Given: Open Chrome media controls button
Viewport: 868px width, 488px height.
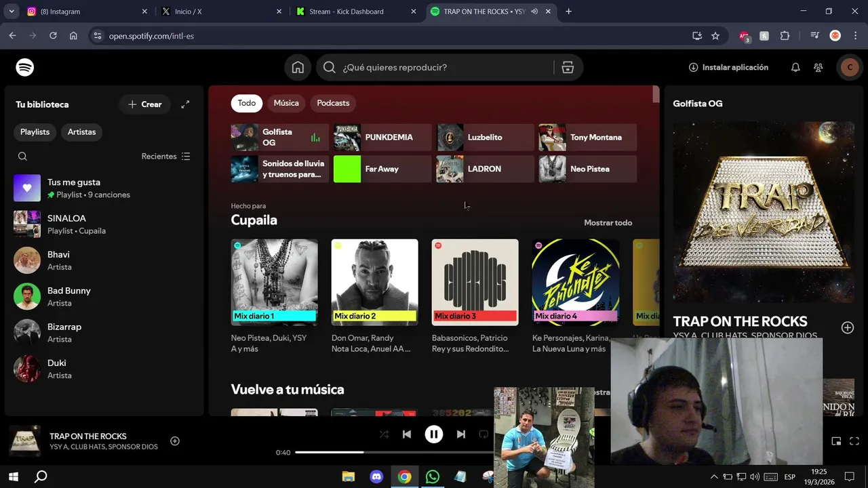Looking at the screenshot, I should point(814,36).
